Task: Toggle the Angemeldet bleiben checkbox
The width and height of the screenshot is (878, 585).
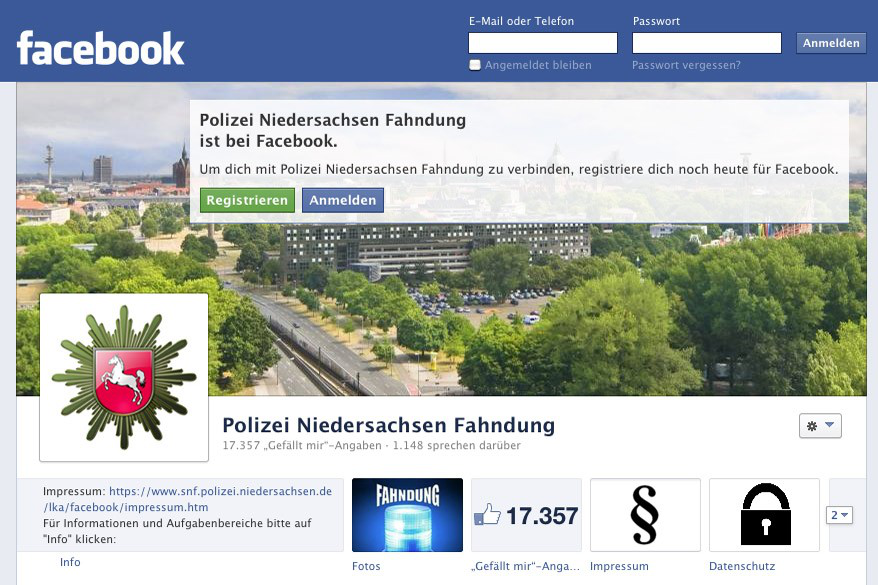Action: pos(475,65)
